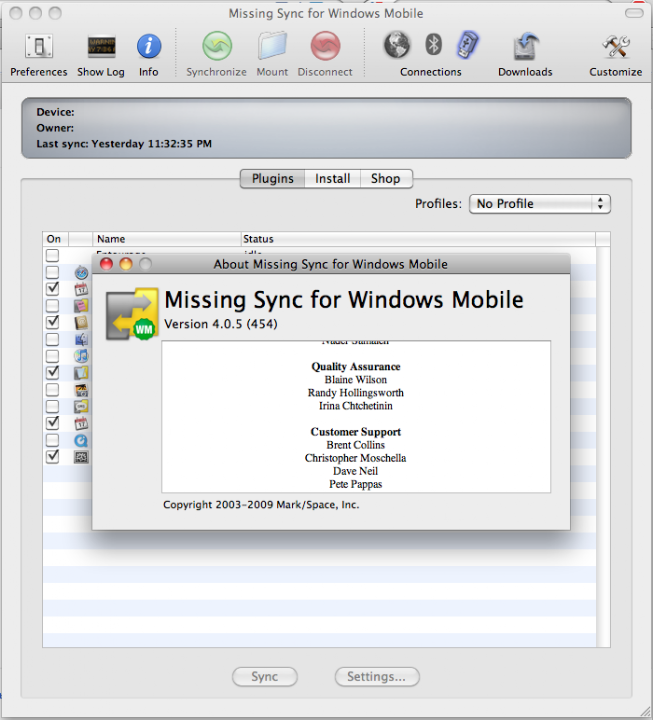This screenshot has height=720, width=653.
Task: Click the Customer Support heading in credits
Action: [356, 432]
